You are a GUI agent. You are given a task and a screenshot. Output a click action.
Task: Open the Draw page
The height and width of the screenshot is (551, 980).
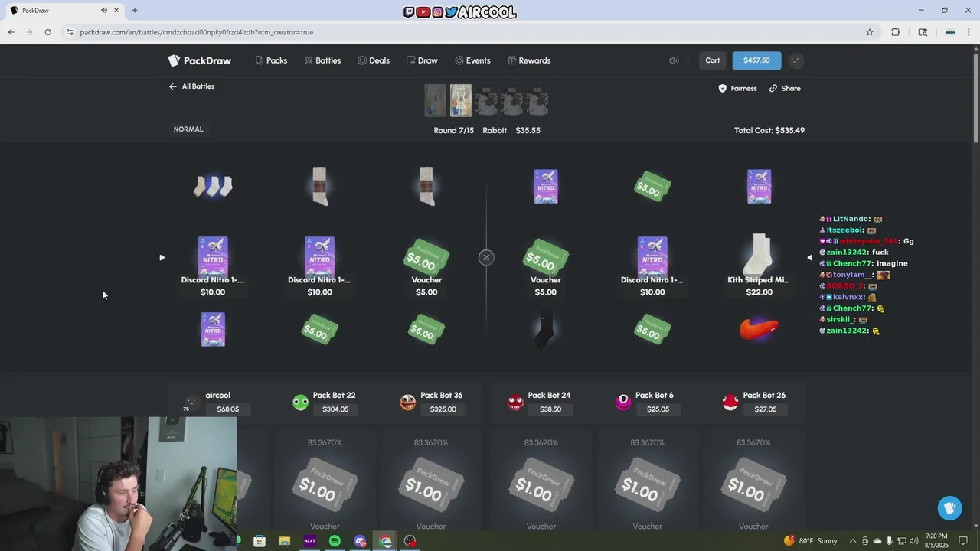point(422,60)
